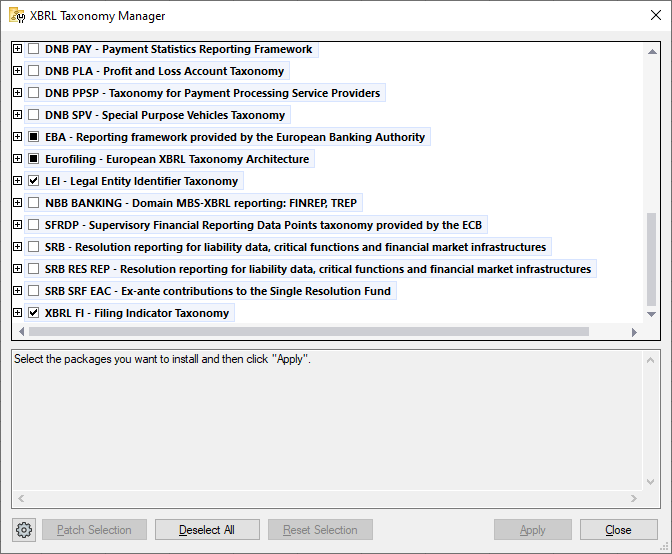Image resolution: width=672 pixels, height=554 pixels.
Task: Check the DNB PAY taxonomy checkbox
Action: 34,49
